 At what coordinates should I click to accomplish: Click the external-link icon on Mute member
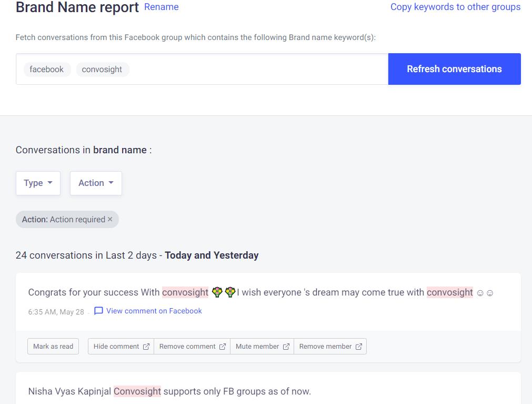point(286,346)
